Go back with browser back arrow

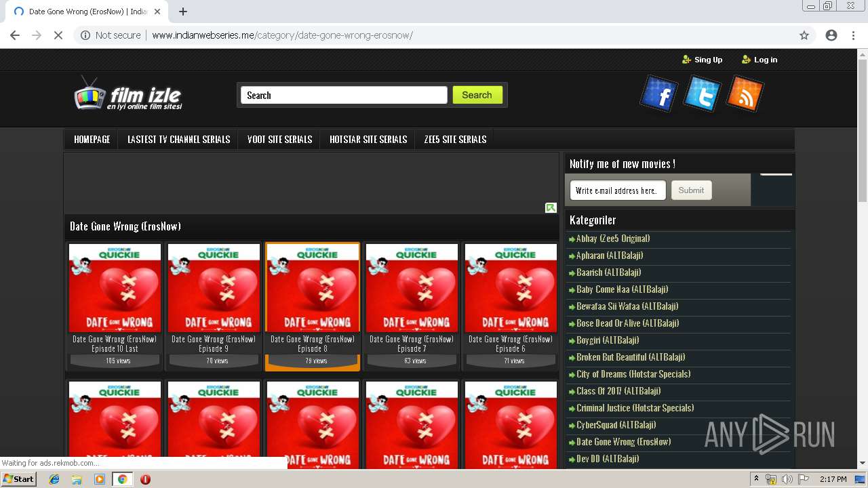coord(15,35)
